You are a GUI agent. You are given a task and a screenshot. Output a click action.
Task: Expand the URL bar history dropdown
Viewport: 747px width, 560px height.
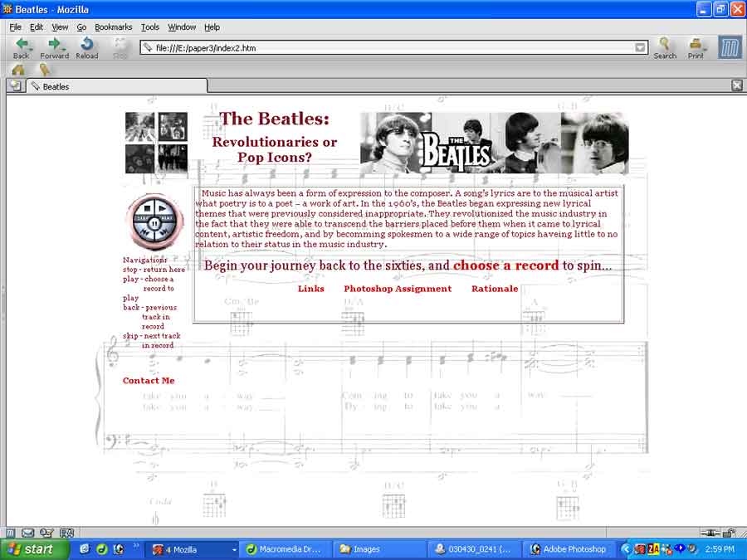pos(640,48)
